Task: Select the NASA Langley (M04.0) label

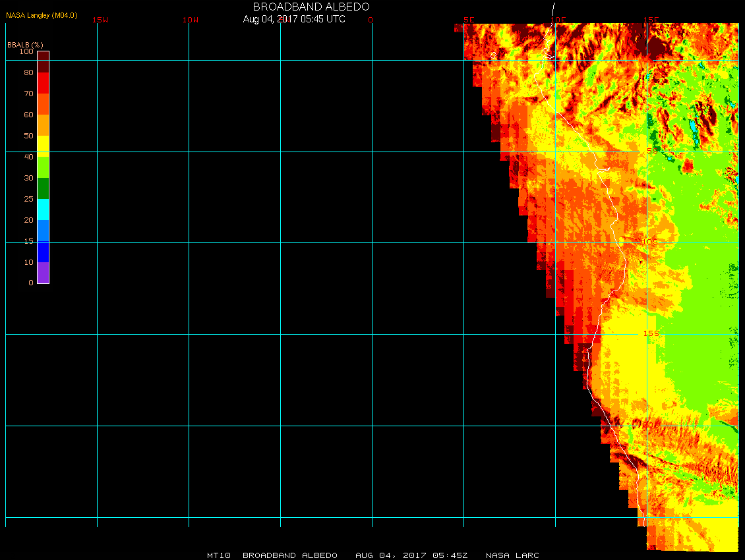Action: coord(42,15)
